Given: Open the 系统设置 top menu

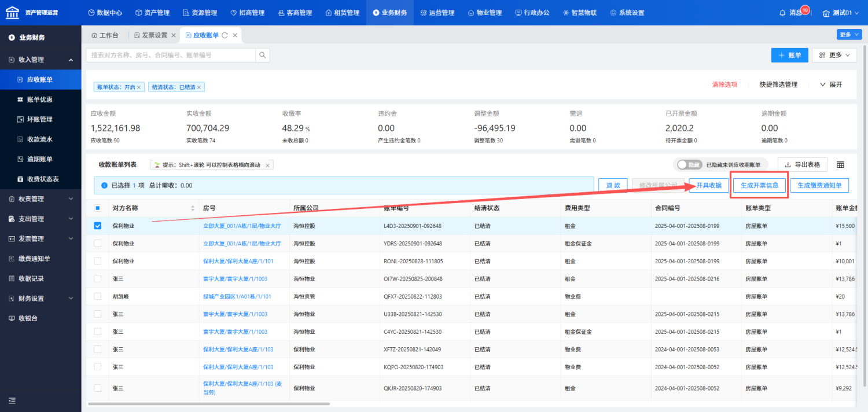Looking at the screenshot, I should tap(627, 13).
